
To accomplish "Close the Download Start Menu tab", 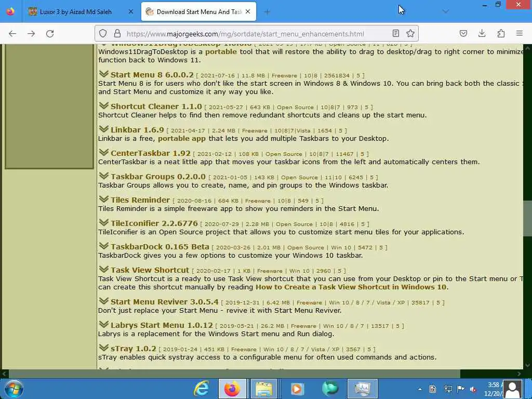I will click(248, 11).
